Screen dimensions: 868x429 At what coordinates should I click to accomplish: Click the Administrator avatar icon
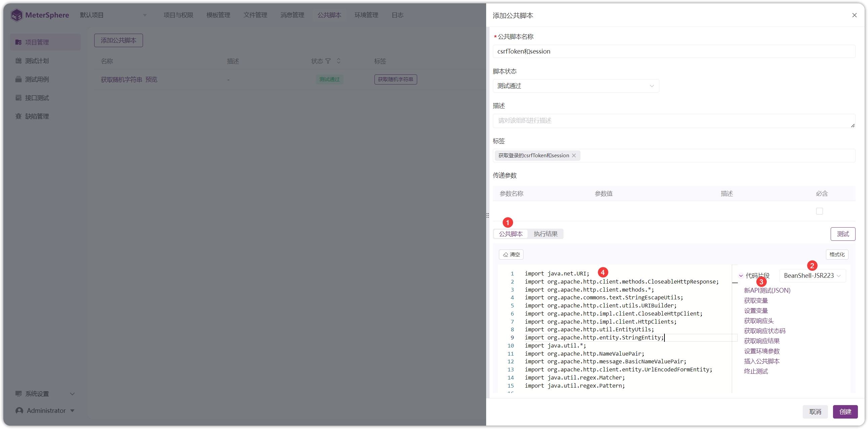[19, 410]
